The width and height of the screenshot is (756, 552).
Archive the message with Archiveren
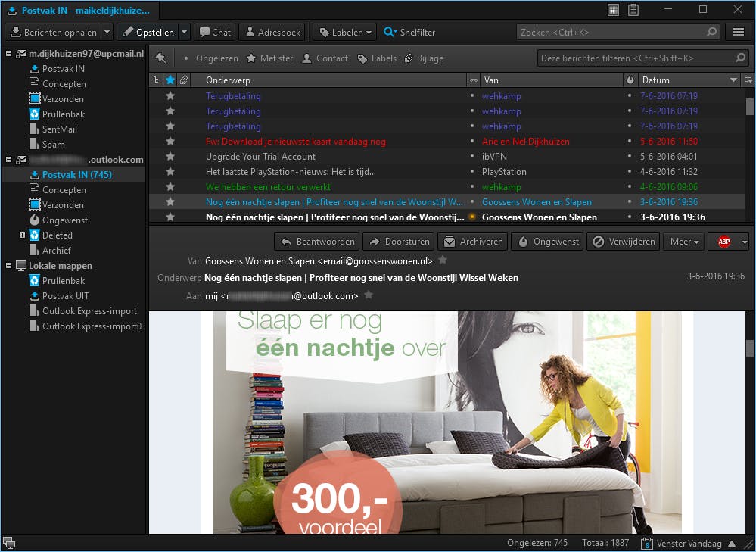(472, 242)
